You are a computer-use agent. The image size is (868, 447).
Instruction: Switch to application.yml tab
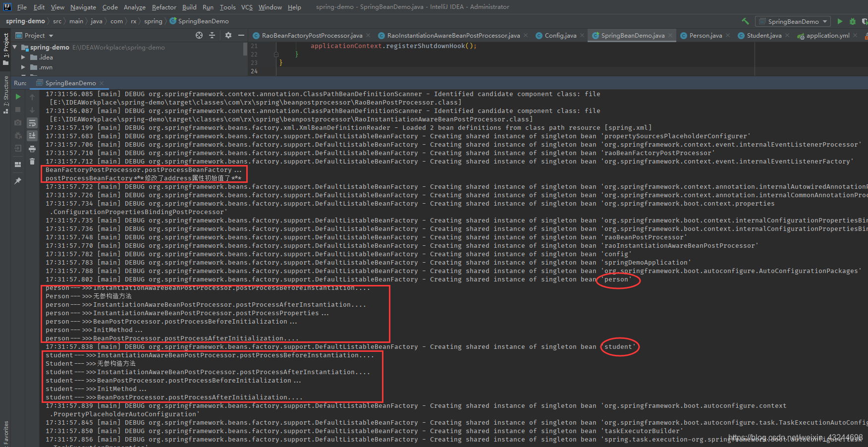827,35
